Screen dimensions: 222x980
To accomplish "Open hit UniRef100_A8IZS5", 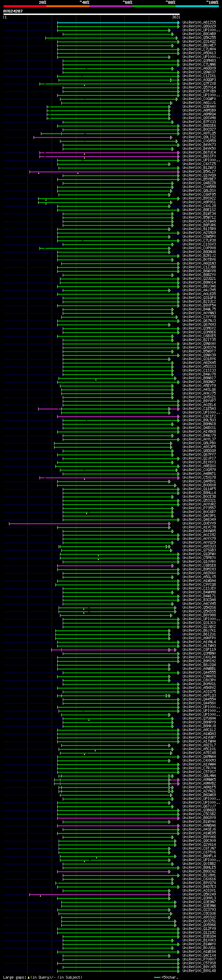I will tap(199, 23).
